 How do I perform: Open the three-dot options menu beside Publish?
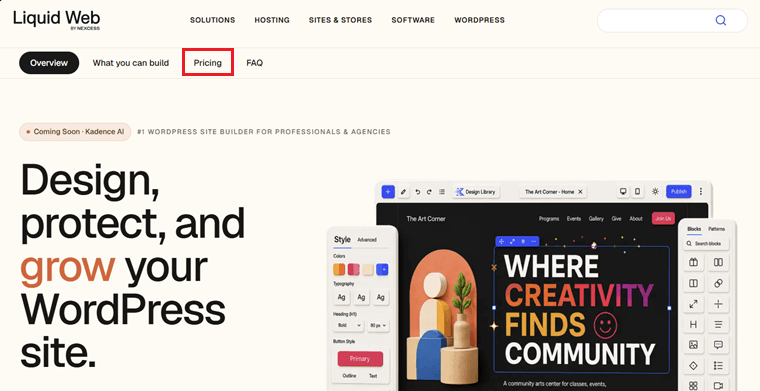pyautogui.click(x=700, y=191)
